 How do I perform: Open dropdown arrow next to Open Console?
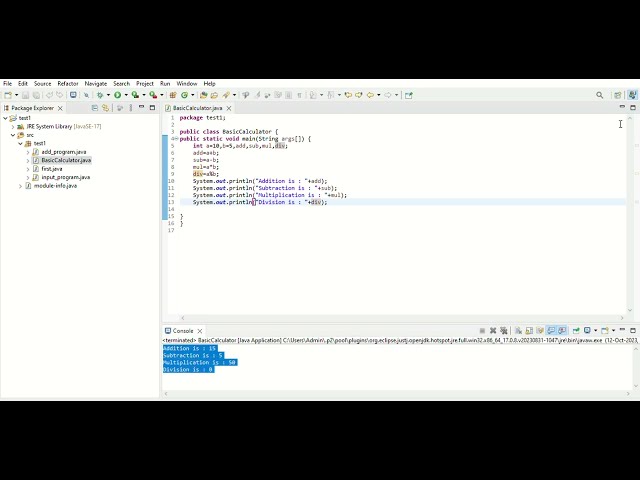[613, 331]
